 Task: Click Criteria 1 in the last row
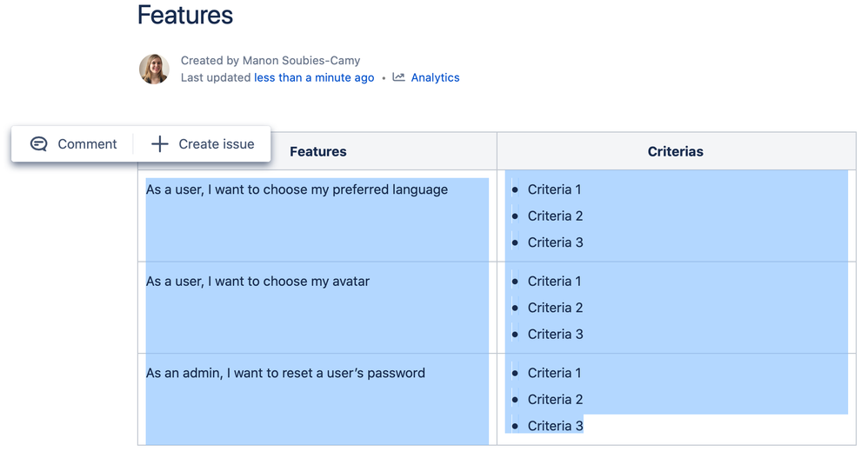click(554, 373)
